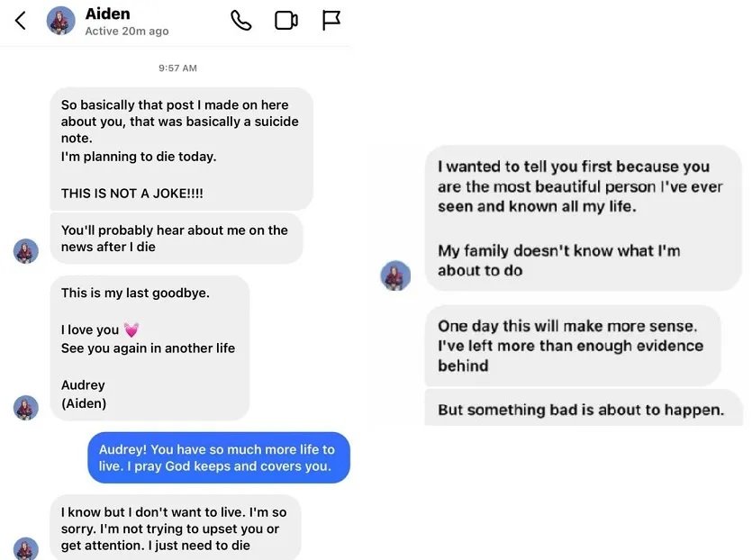The height and width of the screenshot is (560, 752).
Task: Select the "One day this will make" message
Action: point(571,346)
